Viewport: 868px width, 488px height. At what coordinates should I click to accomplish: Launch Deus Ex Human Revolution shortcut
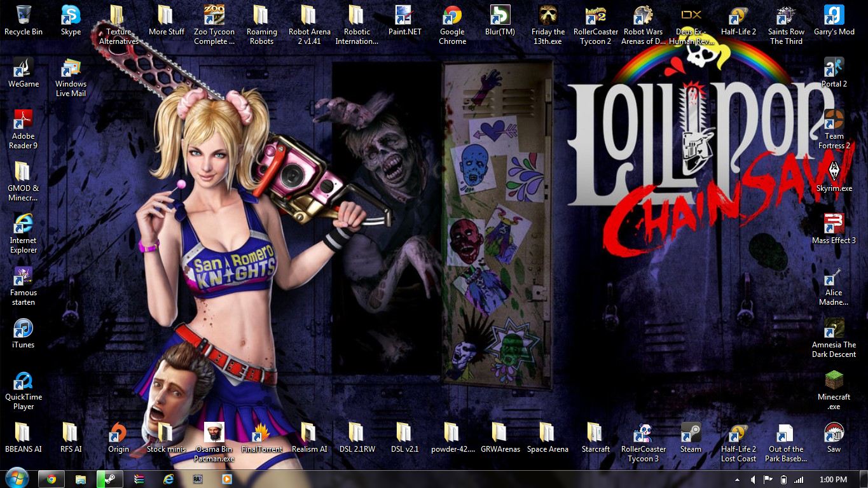tap(691, 24)
